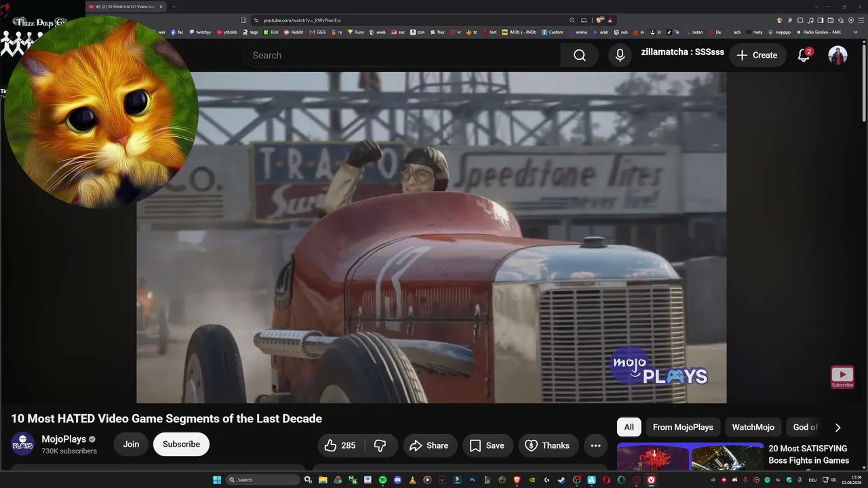Click the Join button
Screen dimensions: 868x488
point(131,445)
